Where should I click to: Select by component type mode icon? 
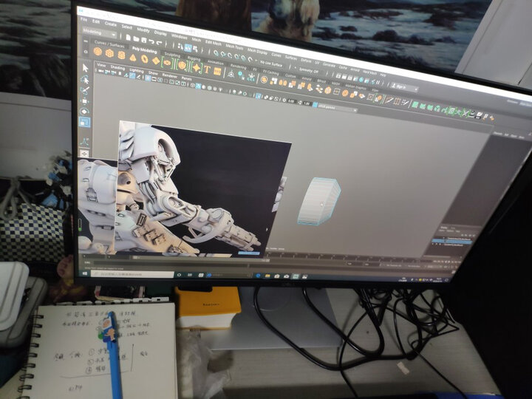tap(195, 50)
